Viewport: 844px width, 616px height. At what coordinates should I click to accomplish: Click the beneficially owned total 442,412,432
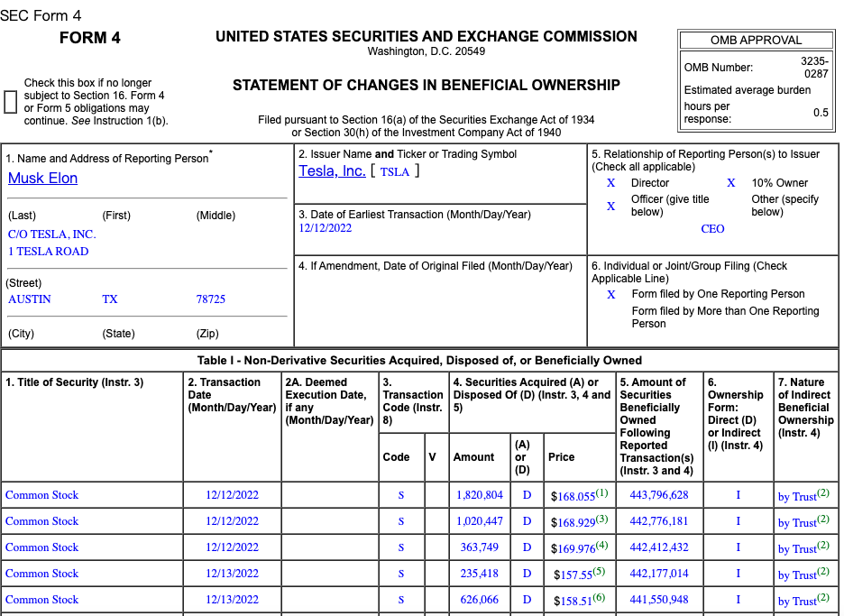tap(659, 547)
